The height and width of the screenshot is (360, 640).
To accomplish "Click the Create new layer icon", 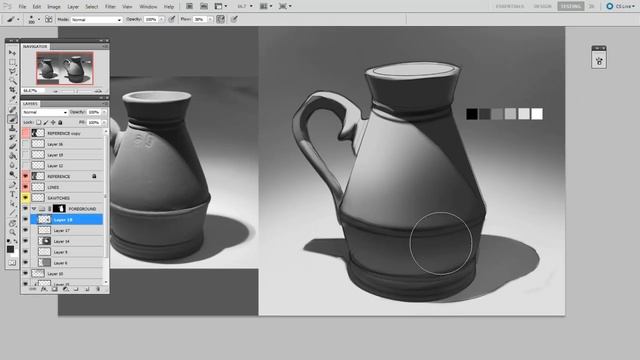I will 87,289.
